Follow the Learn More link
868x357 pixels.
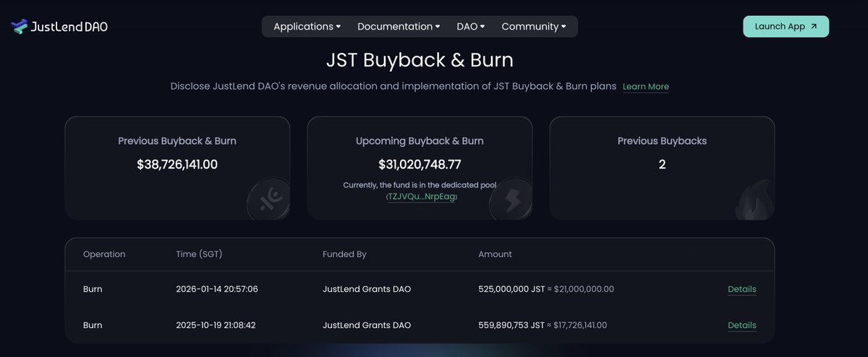coord(646,87)
